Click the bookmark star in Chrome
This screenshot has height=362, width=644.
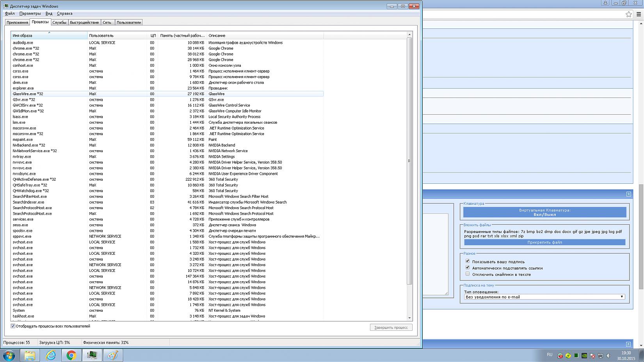pyautogui.click(x=628, y=14)
